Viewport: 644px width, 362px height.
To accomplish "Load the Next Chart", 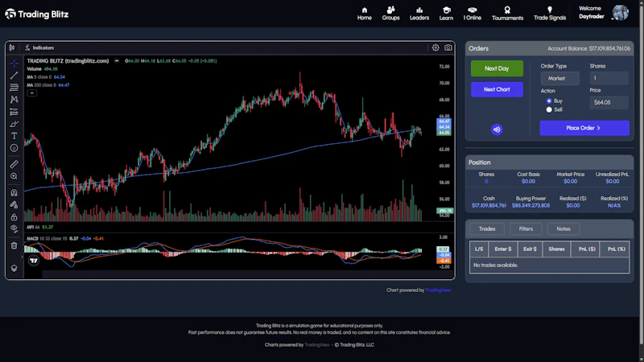I will point(497,89).
